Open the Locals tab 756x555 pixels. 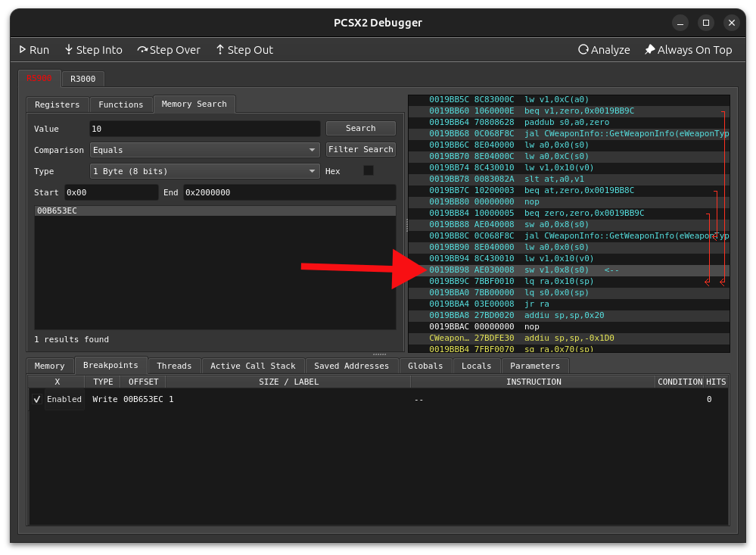(476, 366)
